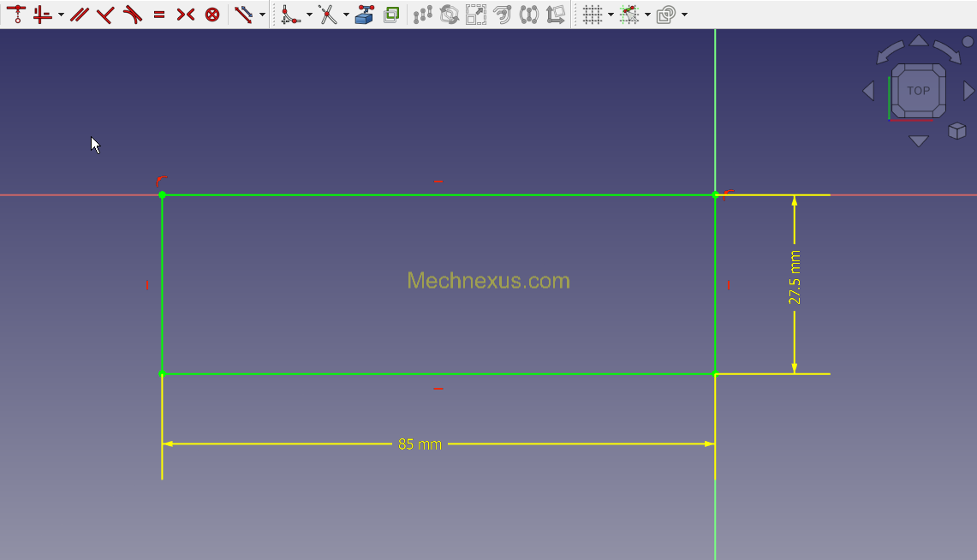Open the snap settings dropdown arrow
The height and width of the screenshot is (560, 977).
647,15
